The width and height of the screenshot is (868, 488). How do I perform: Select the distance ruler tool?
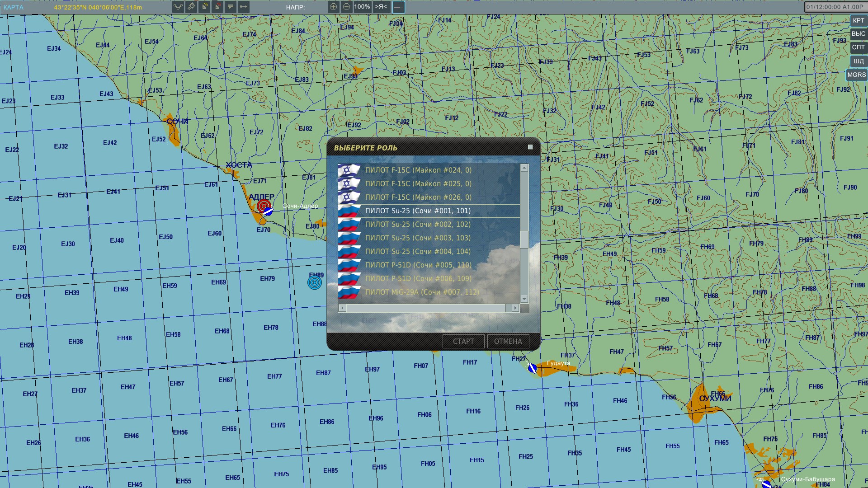244,7
